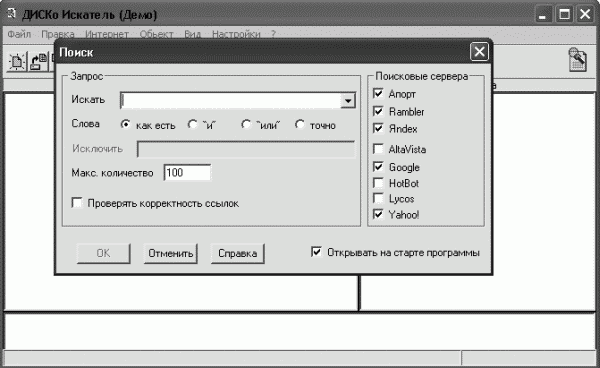
Task: Click the search document icon at toolbar right
Action: pyautogui.click(x=577, y=60)
